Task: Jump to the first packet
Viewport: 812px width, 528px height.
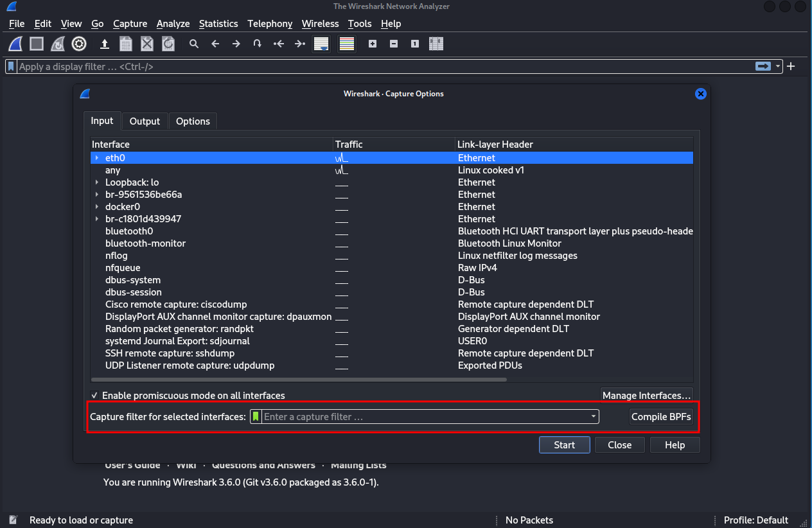Action: click(x=279, y=44)
